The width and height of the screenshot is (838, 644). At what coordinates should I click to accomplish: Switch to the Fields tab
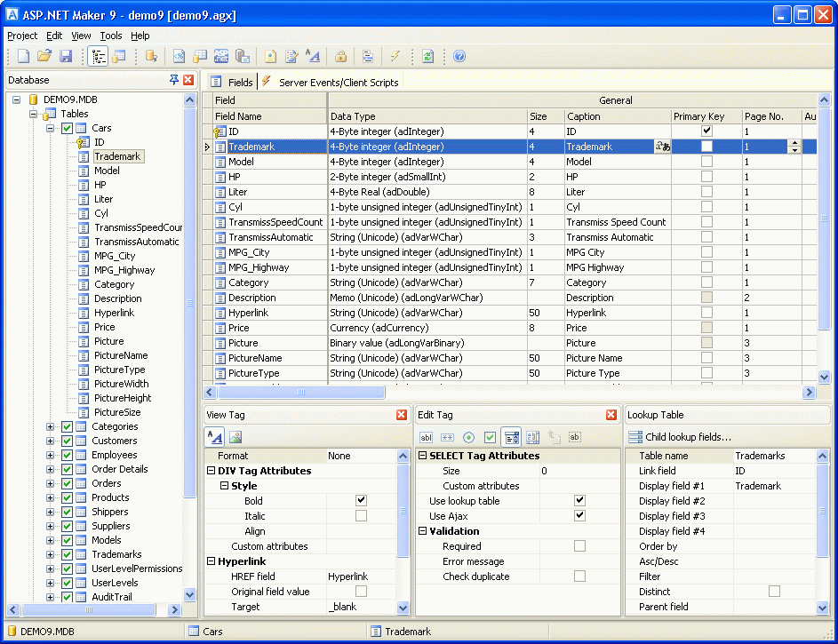click(x=231, y=83)
